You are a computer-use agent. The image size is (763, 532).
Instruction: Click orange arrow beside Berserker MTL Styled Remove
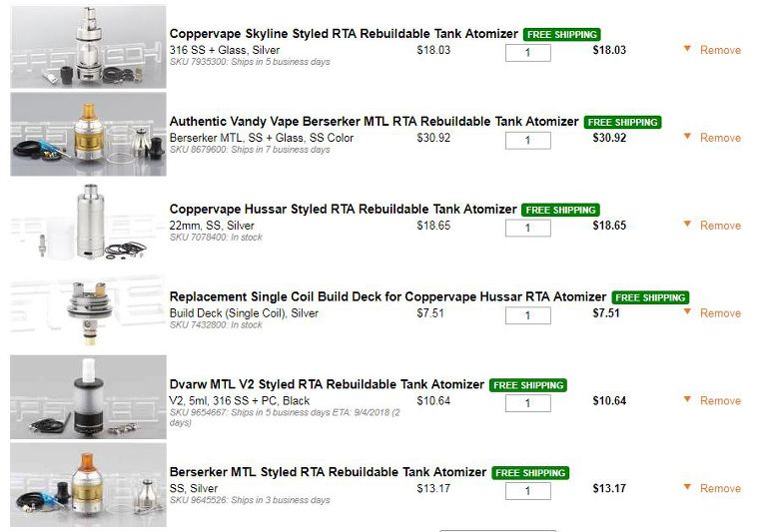coord(687,487)
